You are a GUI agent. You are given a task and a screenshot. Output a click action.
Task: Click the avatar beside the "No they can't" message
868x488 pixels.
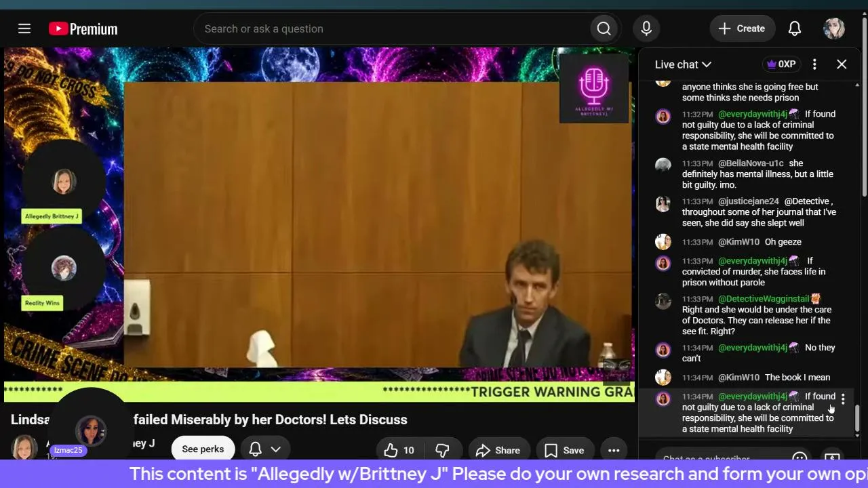(x=663, y=350)
